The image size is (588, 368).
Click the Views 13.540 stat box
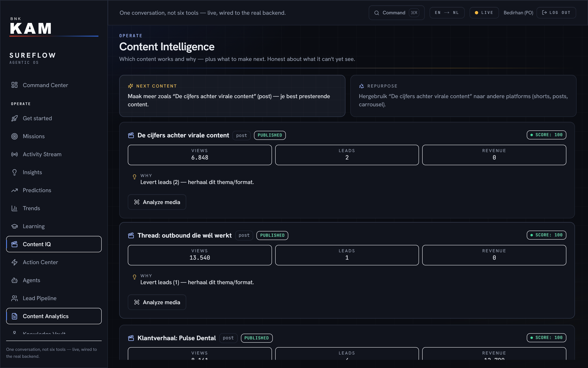pos(200,255)
